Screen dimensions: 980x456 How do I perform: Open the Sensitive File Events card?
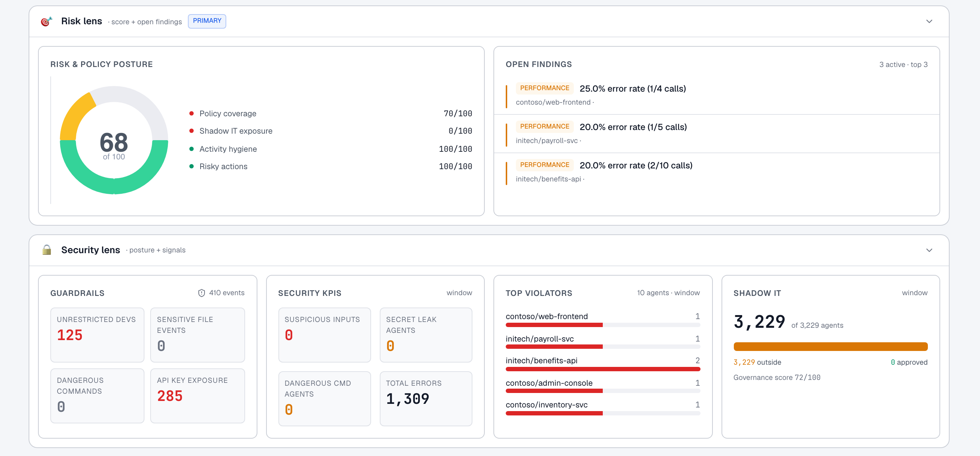[197, 335]
